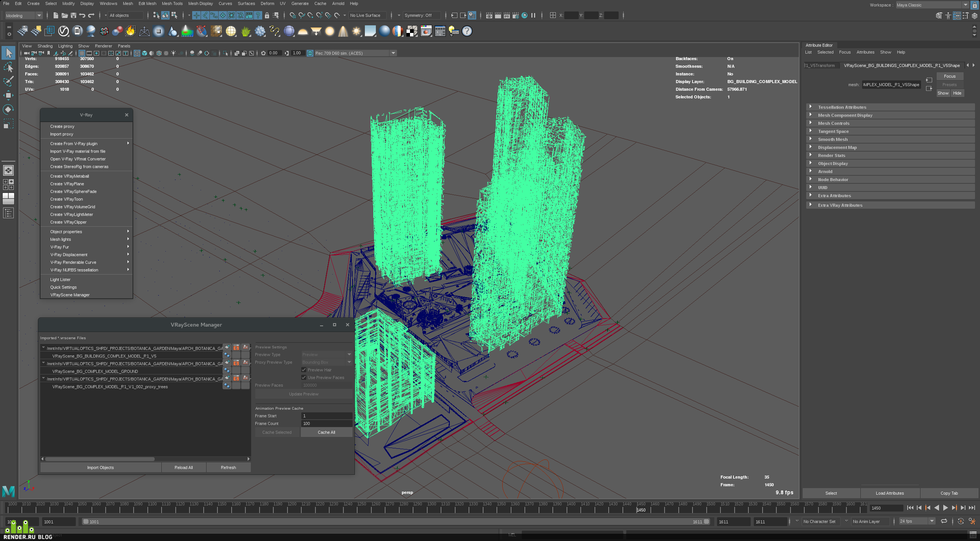Click the Undo arrow icon
This screenshot has height=541, width=980.
pyautogui.click(x=82, y=15)
